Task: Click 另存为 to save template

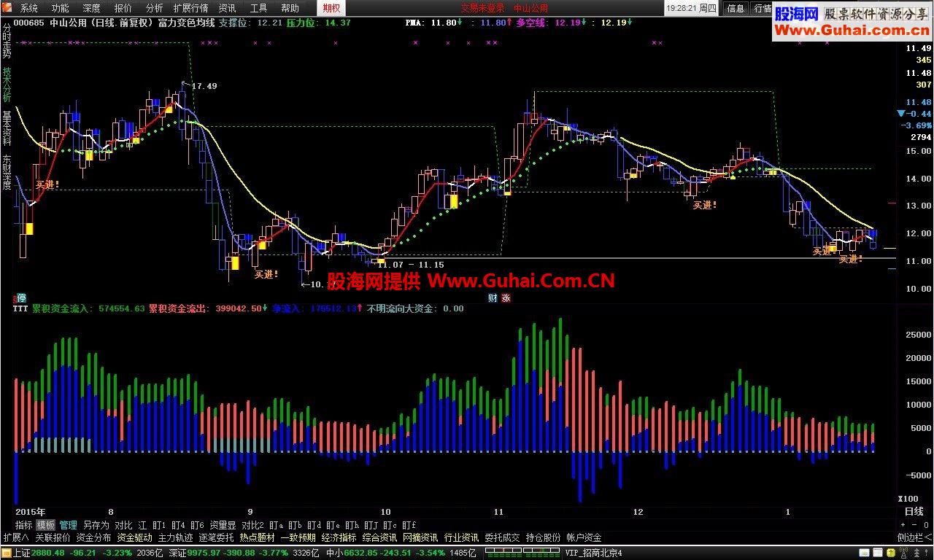Action: [96, 525]
